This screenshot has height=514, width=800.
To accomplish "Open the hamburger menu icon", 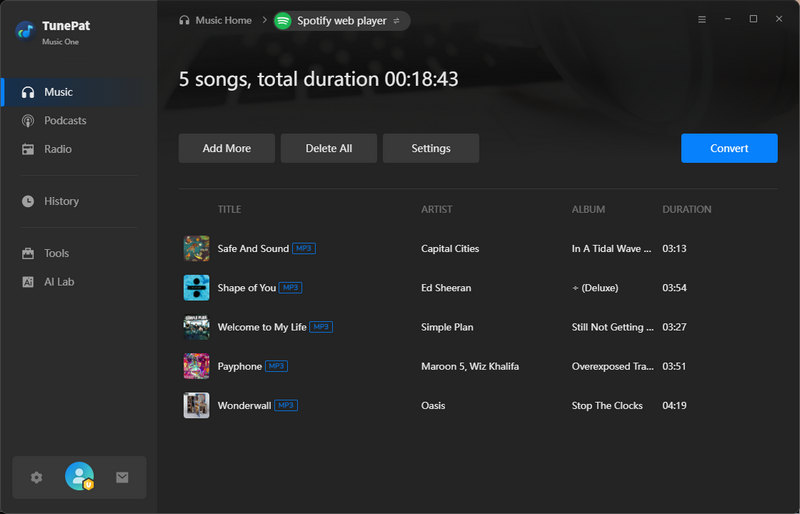I will pos(702,19).
